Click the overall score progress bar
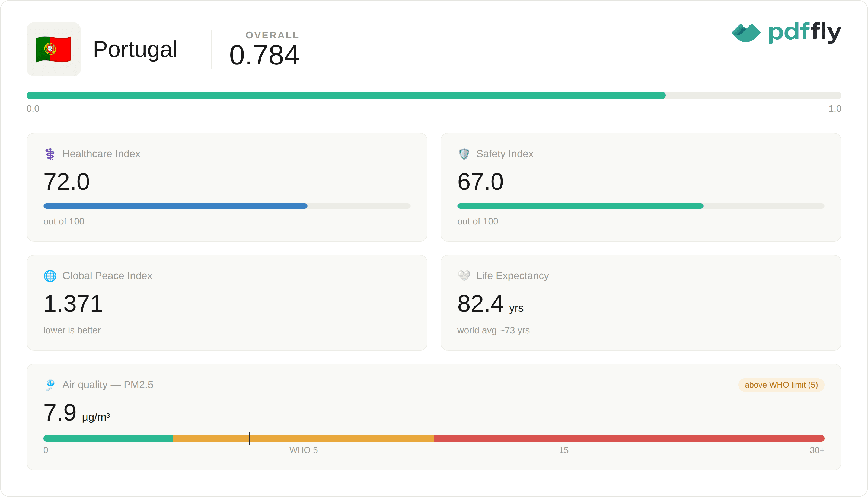The width and height of the screenshot is (868, 497). tap(434, 95)
